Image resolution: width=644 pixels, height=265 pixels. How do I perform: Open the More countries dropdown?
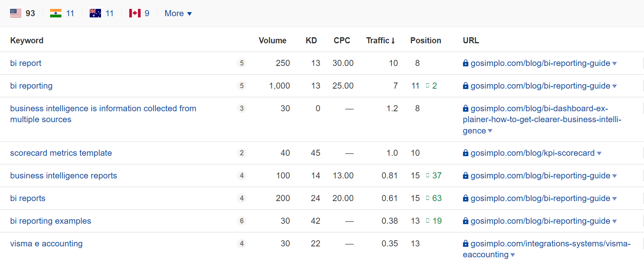tap(178, 13)
